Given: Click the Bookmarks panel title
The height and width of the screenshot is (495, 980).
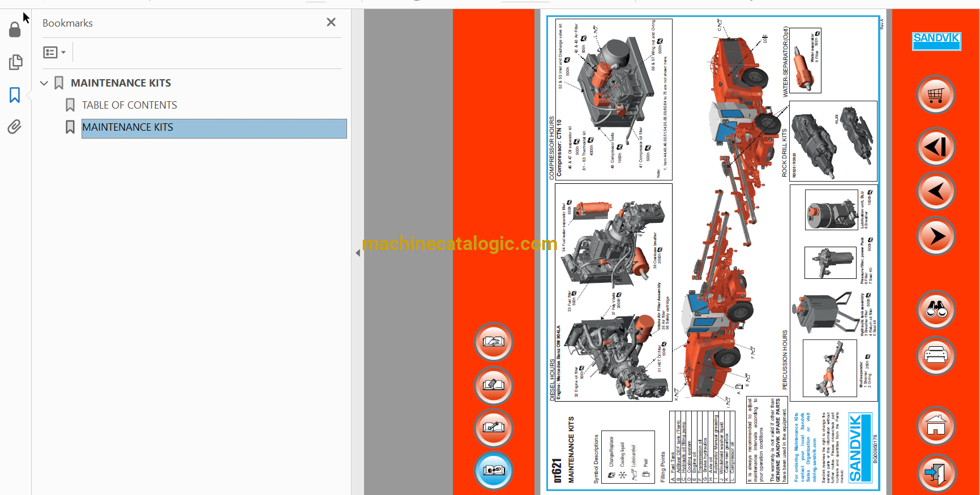Looking at the screenshot, I should click(x=67, y=23).
